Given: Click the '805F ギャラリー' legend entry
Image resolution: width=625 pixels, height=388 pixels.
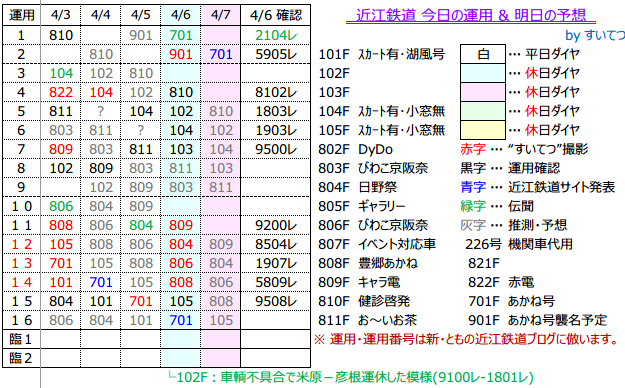Looking at the screenshot, I should click(x=362, y=206).
